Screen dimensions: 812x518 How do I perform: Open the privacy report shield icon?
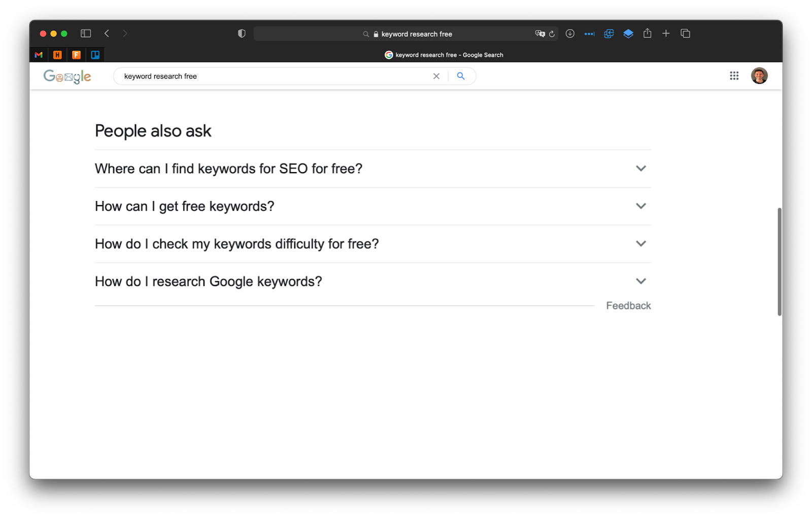[242, 34]
